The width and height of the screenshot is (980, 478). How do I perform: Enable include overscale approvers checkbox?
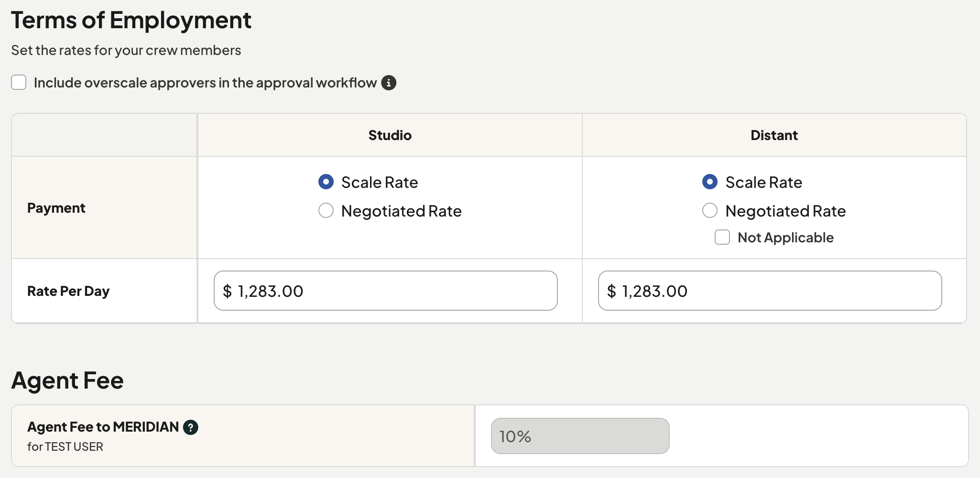point(19,82)
